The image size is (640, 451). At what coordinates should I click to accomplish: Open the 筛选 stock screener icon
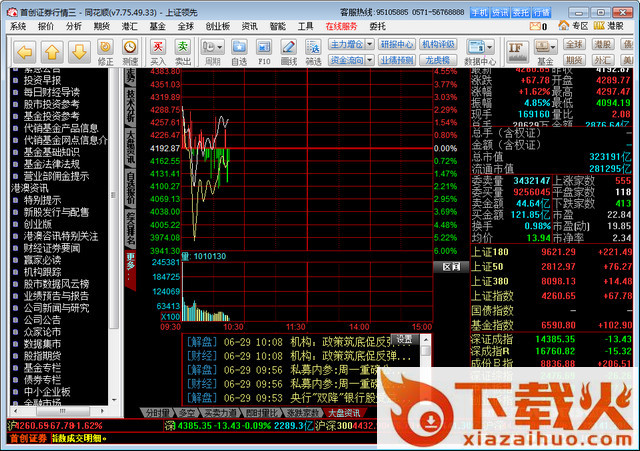[x=313, y=52]
